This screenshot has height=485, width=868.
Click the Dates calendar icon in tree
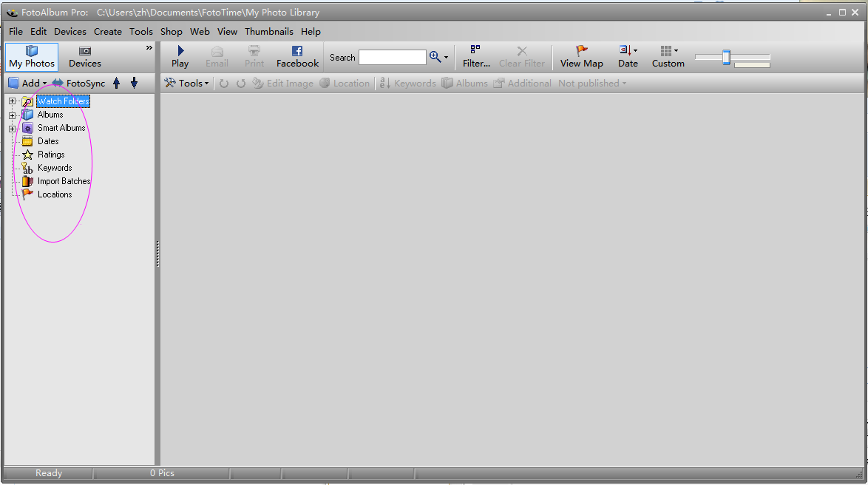pos(27,141)
